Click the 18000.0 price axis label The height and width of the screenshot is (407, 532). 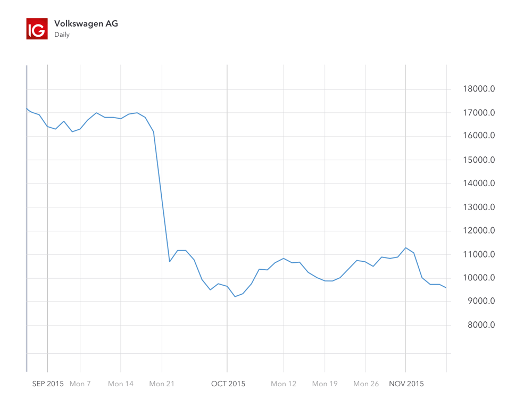tap(479, 89)
